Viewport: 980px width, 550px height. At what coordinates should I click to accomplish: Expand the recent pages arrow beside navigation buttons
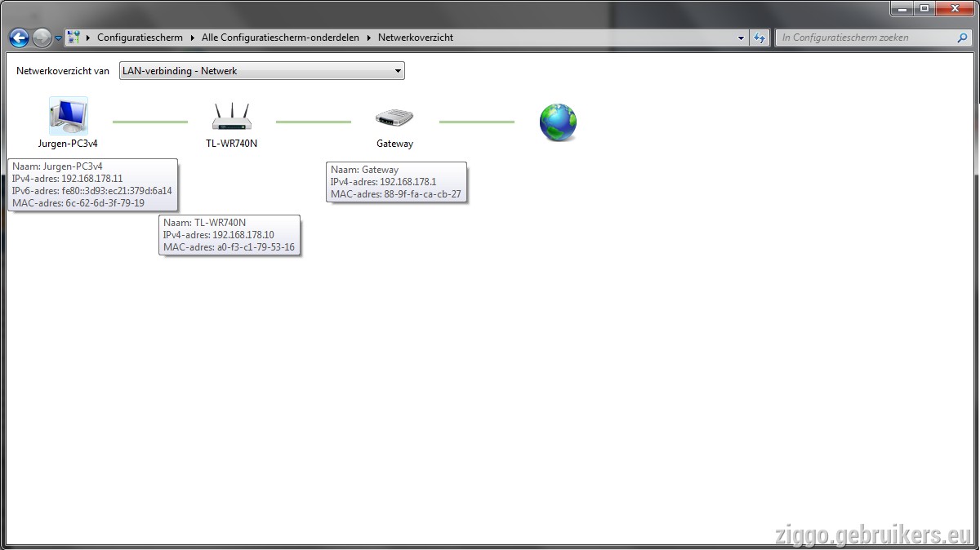click(58, 38)
